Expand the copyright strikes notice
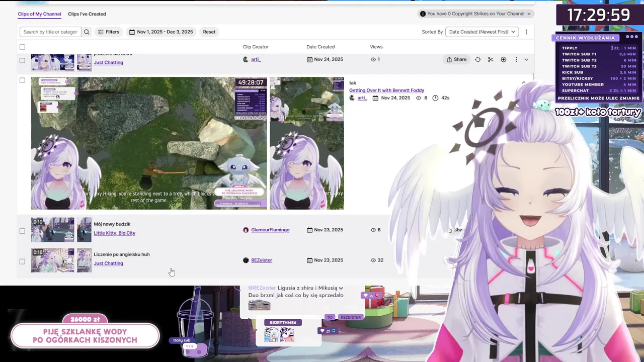Screen dimensions: 644x362 click(x=529, y=14)
